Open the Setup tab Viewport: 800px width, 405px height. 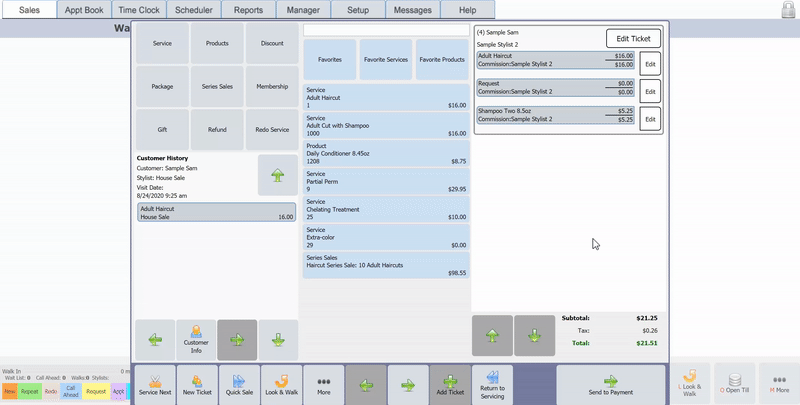coord(358,10)
